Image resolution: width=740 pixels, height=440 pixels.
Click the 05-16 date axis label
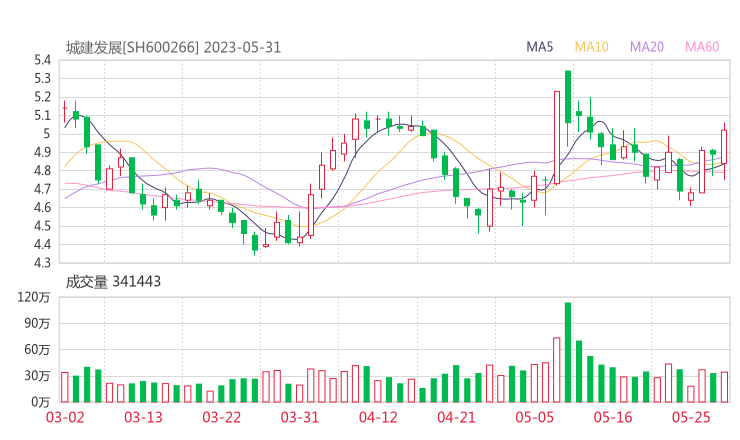point(613,417)
